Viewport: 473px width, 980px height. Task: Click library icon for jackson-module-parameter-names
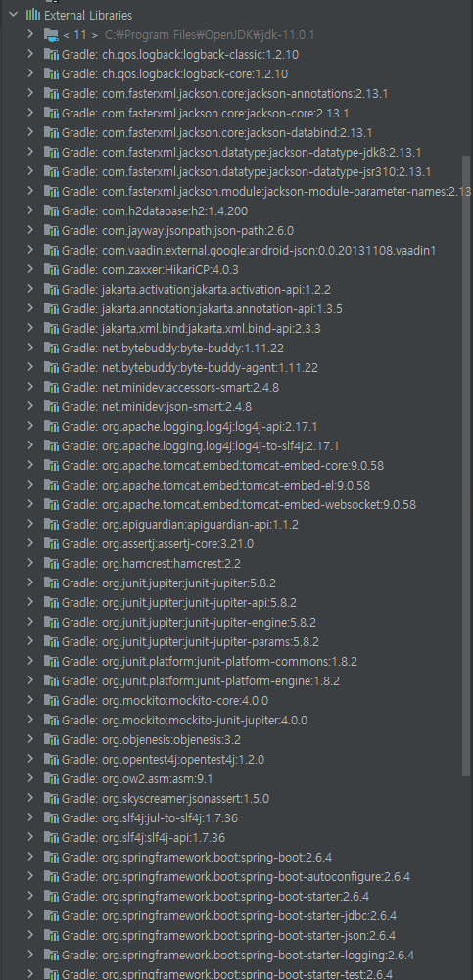click(51, 191)
